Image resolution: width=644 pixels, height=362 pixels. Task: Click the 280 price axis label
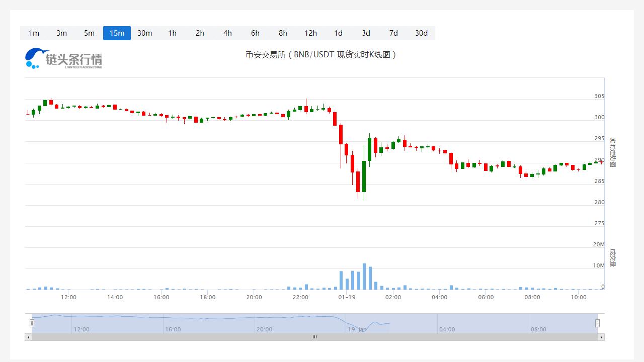click(600, 202)
